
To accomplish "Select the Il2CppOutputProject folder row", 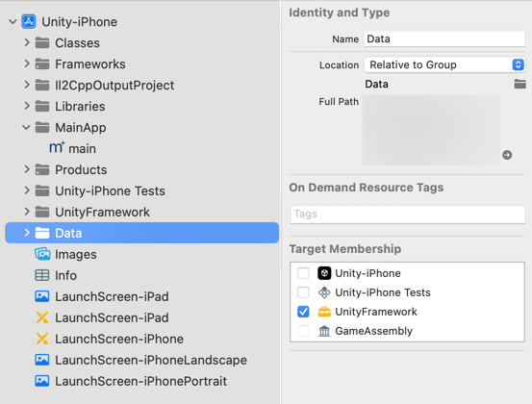I will point(141,86).
